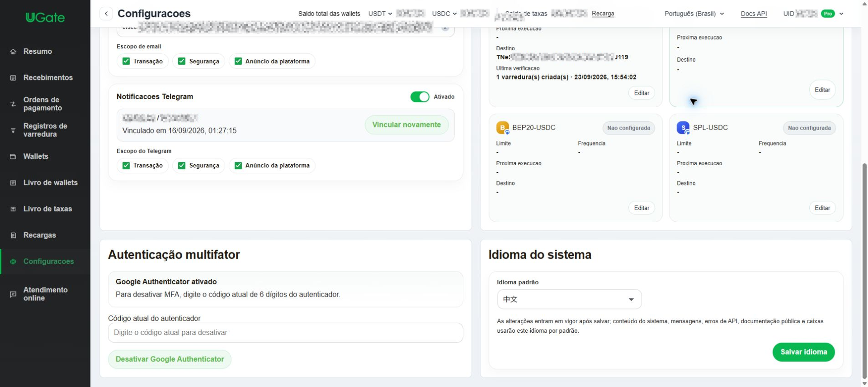Image resolution: width=868 pixels, height=387 pixels.
Task: Clear the email field with the x icon
Action: click(445, 29)
